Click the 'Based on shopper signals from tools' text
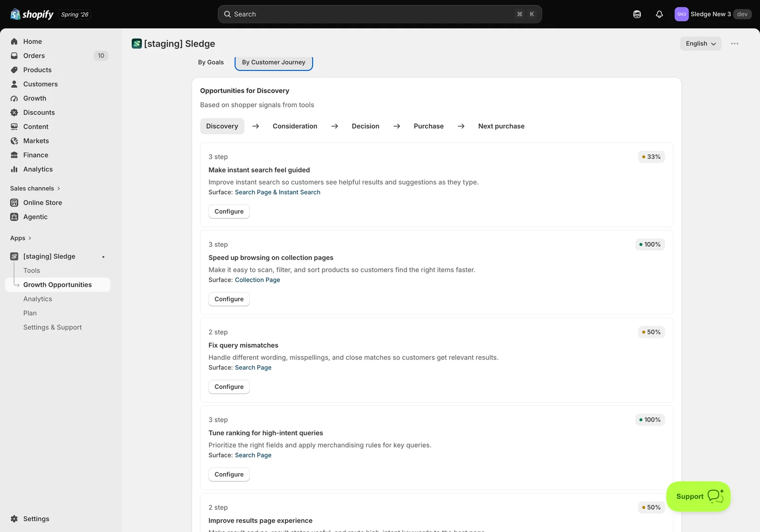 click(x=257, y=105)
